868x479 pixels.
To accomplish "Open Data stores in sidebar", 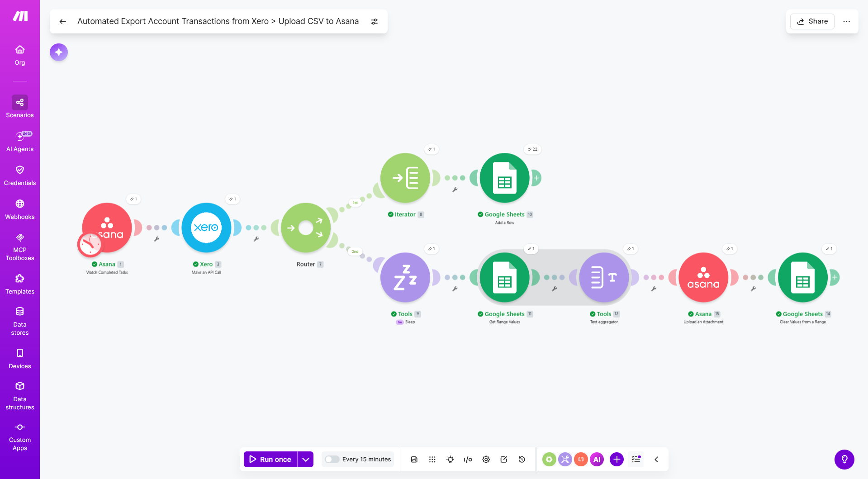I will (x=20, y=321).
